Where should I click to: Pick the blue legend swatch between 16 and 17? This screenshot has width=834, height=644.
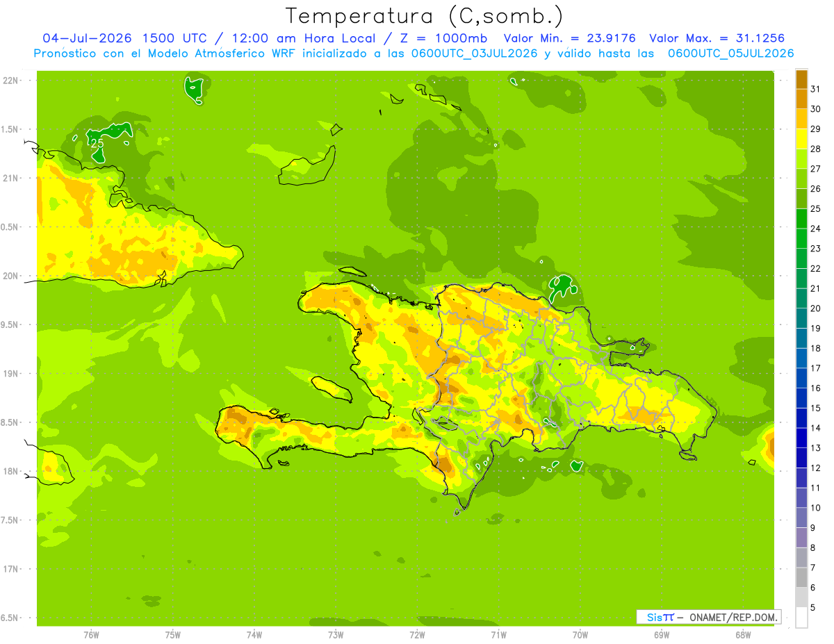801,378
